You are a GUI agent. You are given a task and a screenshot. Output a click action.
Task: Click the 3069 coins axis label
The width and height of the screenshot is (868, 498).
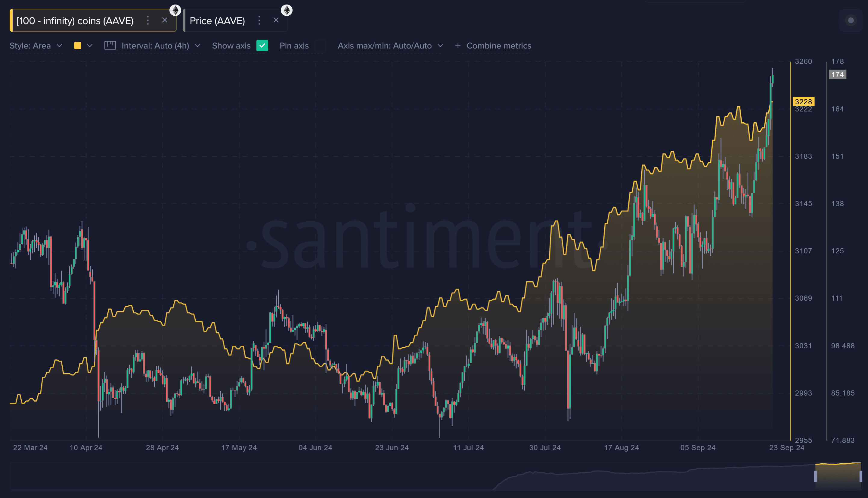(803, 298)
